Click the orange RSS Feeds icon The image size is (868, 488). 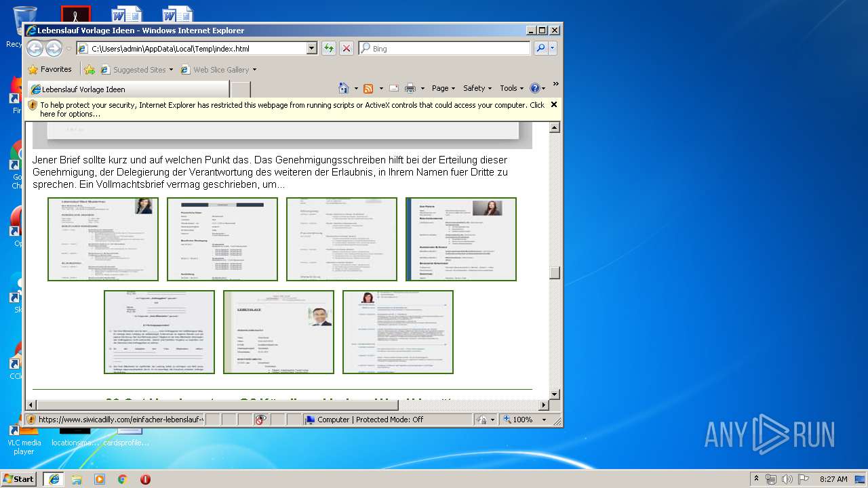pyautogui.click(x=368, y=88)
